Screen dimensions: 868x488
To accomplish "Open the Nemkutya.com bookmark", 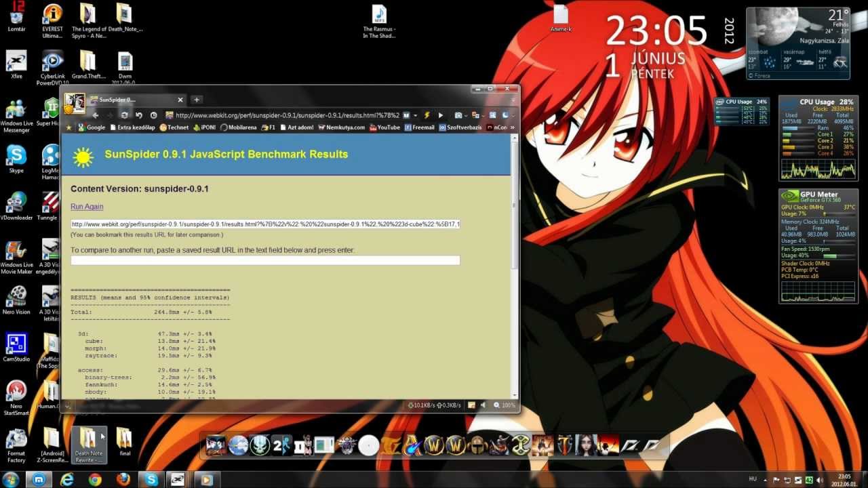I will (x=343, y=127).
